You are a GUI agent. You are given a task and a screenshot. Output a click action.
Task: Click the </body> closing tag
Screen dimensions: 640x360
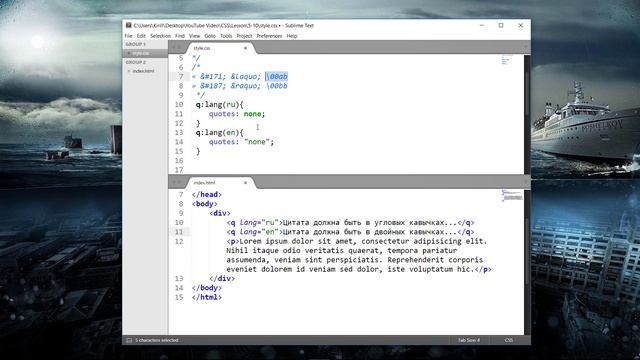tap(207, 288)
